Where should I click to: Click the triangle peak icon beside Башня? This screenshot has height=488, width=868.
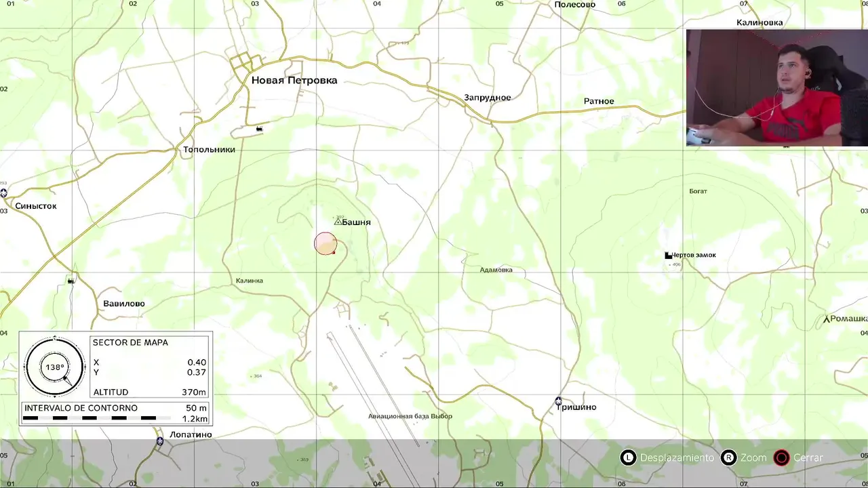click(x=338, y=222)
